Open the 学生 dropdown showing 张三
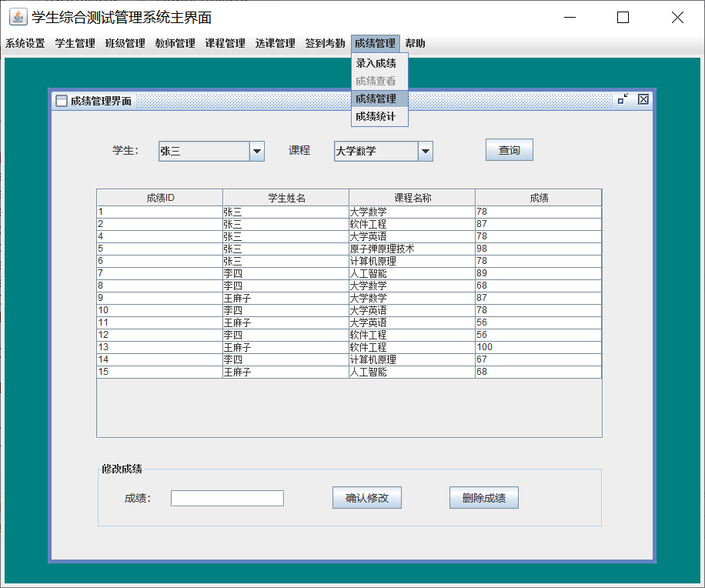The image size is (705, 588). point(257,151)
